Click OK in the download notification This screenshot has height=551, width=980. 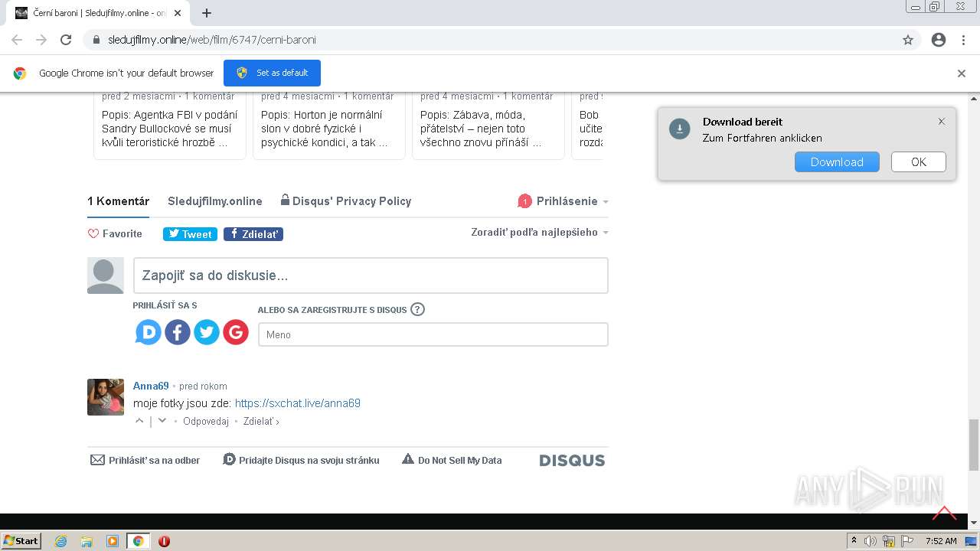pyautogui.click(x=919, y=161)
